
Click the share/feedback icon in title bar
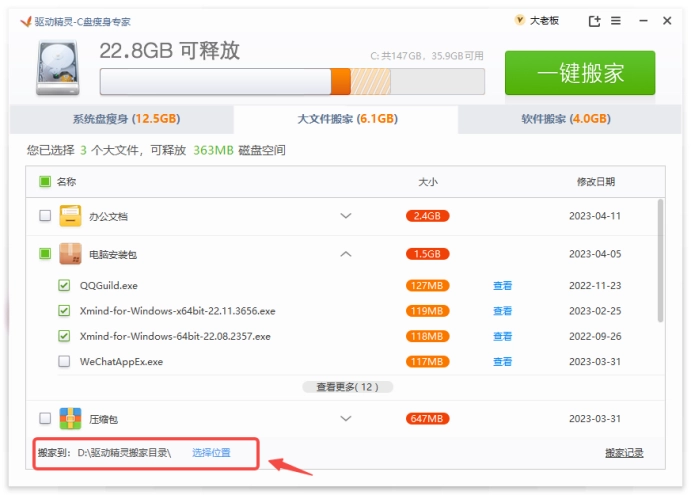(594, 21)
